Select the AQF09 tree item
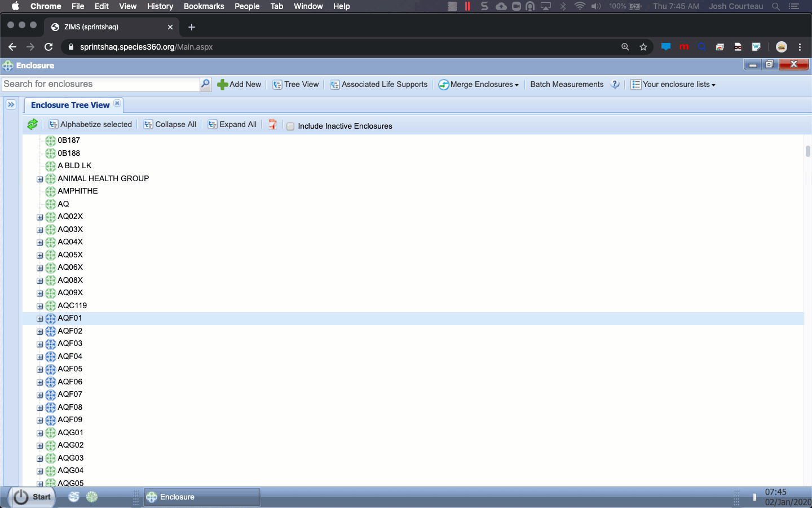Image resolution: width=812 pixels, height=508 pixels. click(x=70, y=419)
